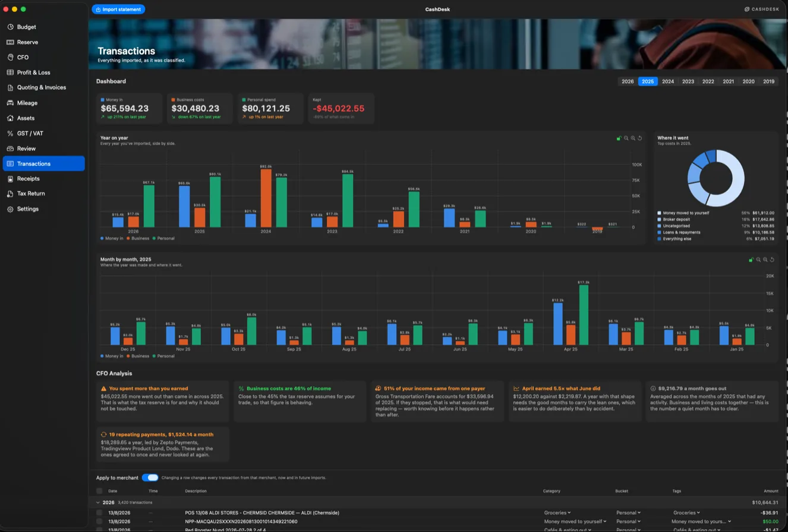
Task: Click the Receipts sidebar icon
Action: [10, 178]
